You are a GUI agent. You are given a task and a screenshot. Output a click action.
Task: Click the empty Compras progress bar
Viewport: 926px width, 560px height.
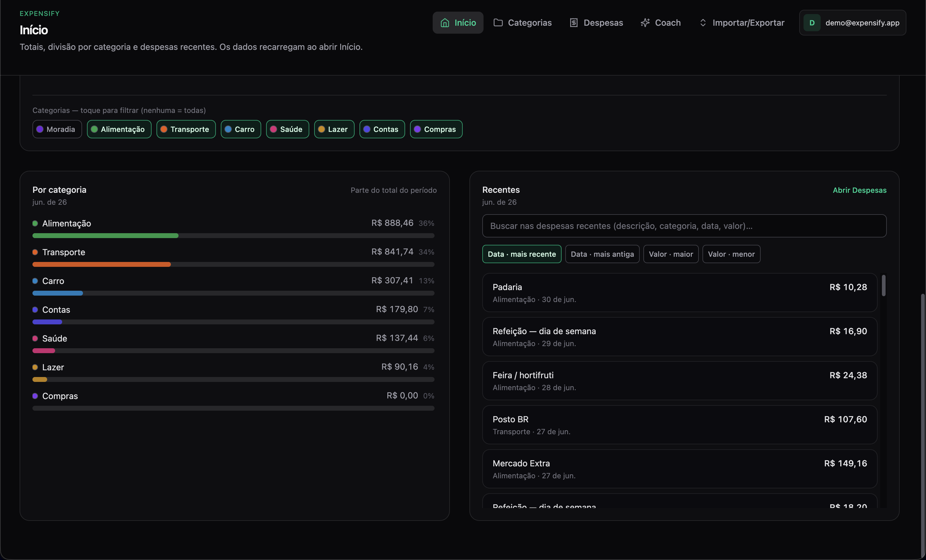click(233, 408)
